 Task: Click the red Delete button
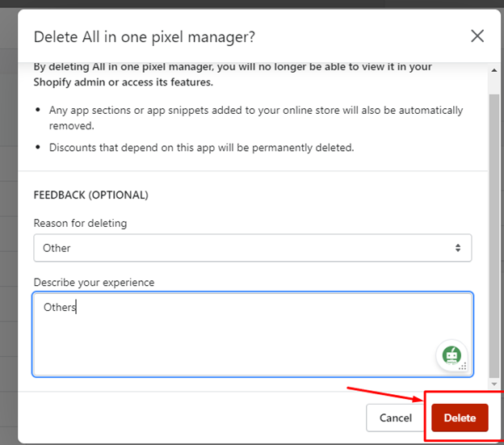(460, 418)
